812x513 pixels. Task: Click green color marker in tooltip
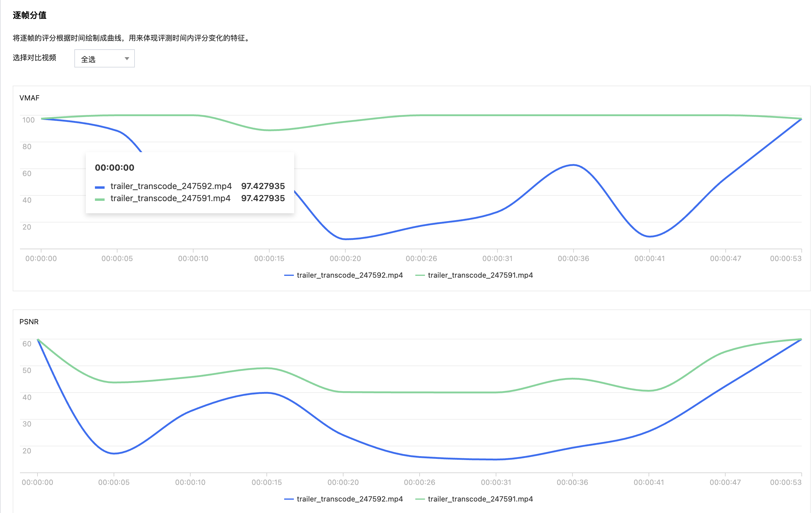99,199
